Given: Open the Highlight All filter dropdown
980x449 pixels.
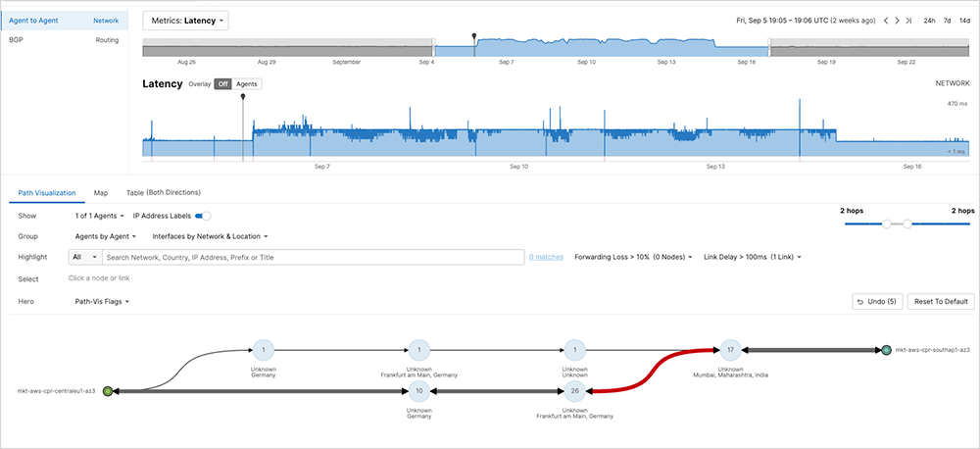Looking at the screenshot, I should pyautogui.click(x=84, y=257).
